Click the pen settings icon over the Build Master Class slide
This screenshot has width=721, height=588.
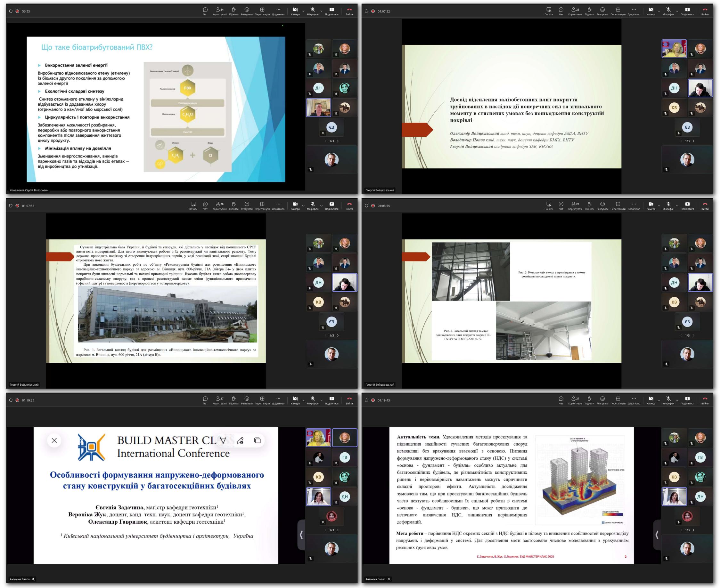pyautogui.click(x=240, y=440)
